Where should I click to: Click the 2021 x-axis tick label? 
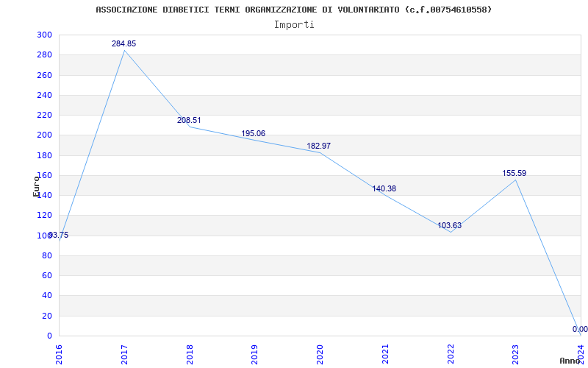[385, 354]
